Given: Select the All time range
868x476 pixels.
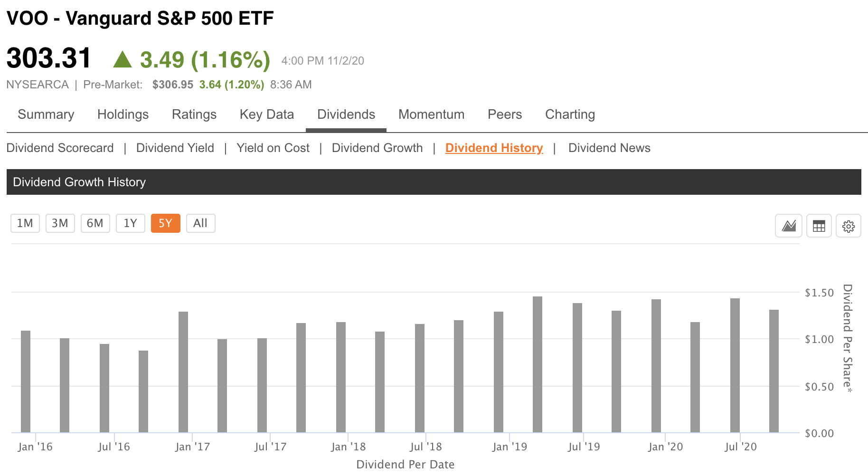Looking at the screenshot, I should [201, 223].
